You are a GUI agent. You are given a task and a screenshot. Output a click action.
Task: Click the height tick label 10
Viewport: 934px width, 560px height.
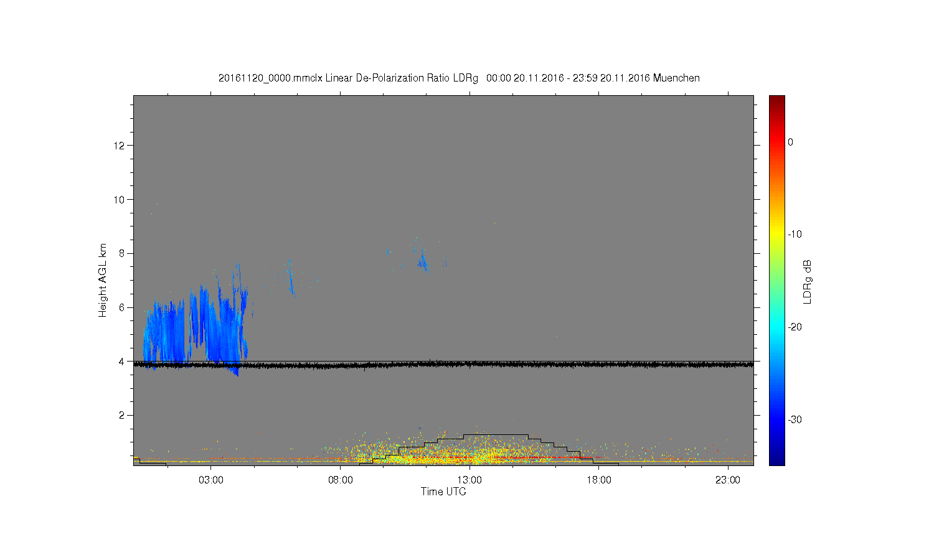pos(120,200)
